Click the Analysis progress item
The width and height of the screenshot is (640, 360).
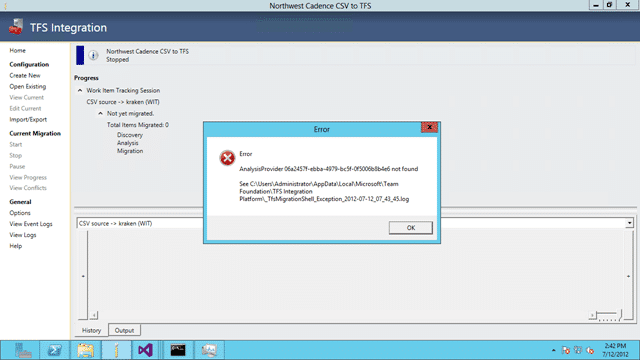128,143
